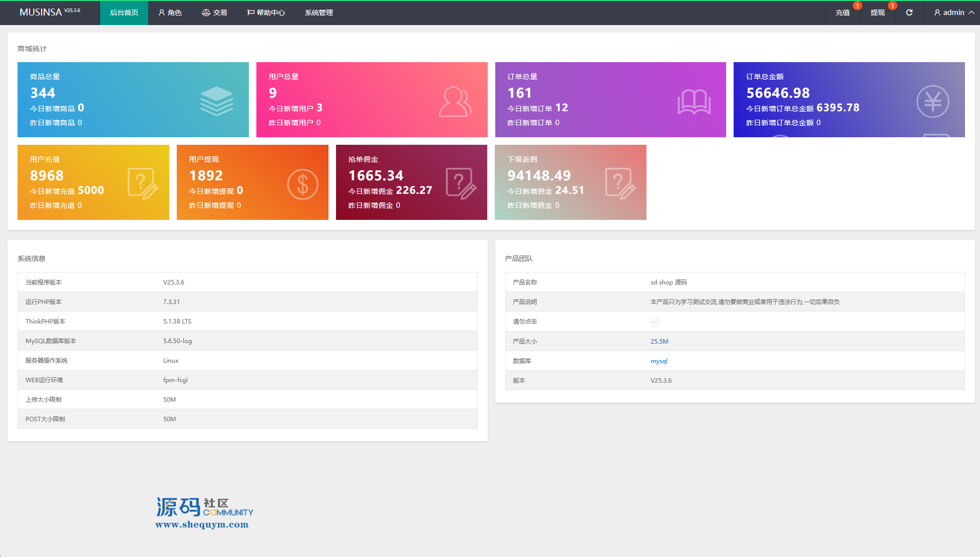Expand the admin user dropdown
The width and height of the screenshot is (980, 557).
tap(953, 13)
